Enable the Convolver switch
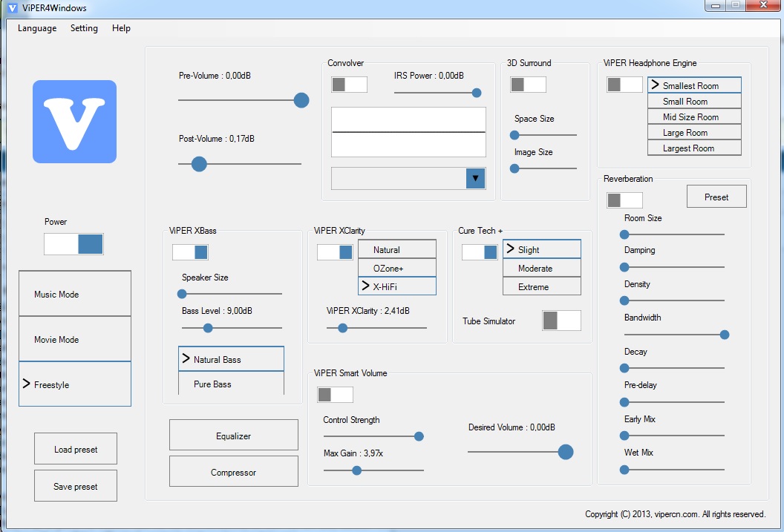The height and width of the screenshot is (532, 784). click(349, 85)
